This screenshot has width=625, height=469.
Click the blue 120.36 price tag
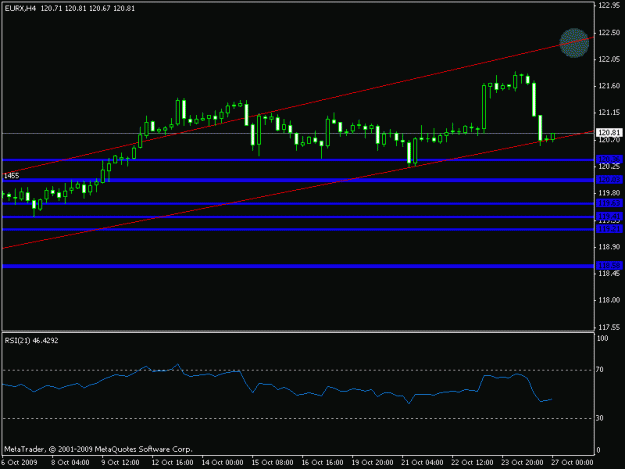[x=609, y=159]
